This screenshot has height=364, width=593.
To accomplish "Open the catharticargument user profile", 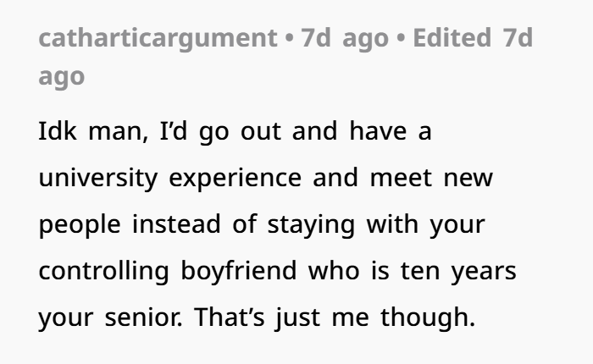I will pos(158,38).
